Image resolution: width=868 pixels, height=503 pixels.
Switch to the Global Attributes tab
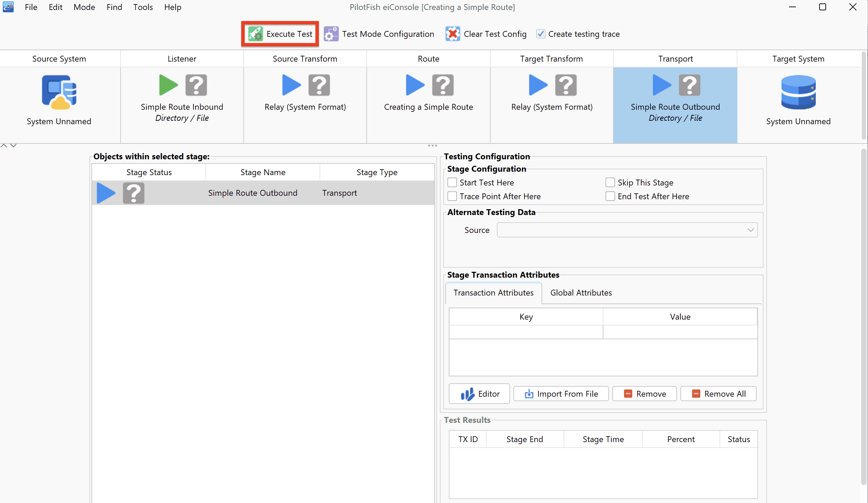point(581,293)
